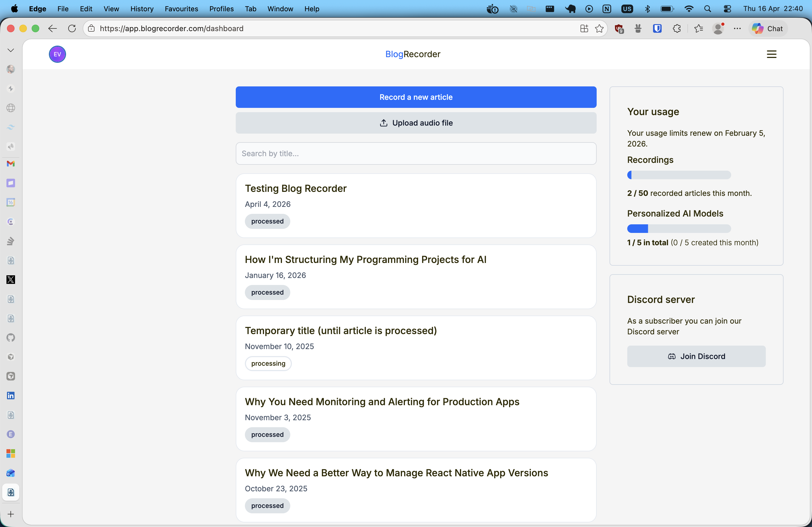This screenshot has width=812, height=527.
Task: Click the Recordings usage progress bar
Action: tap(678, 175)
